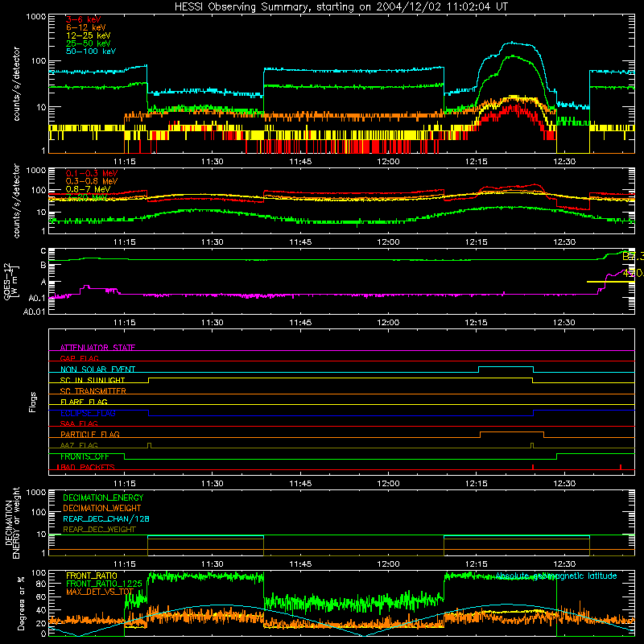The width and height of the screenshot is (644, 644).
Task: Click the 11:30 tick label under the GOES-12 panel
Action: pyautogui.click(x=213, y=323)
